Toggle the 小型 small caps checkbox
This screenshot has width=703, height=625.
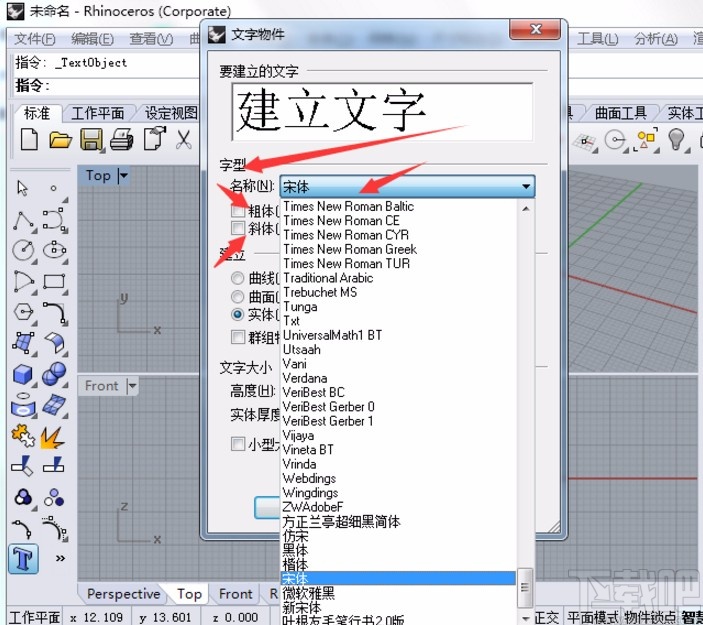(x=238, y=444)
